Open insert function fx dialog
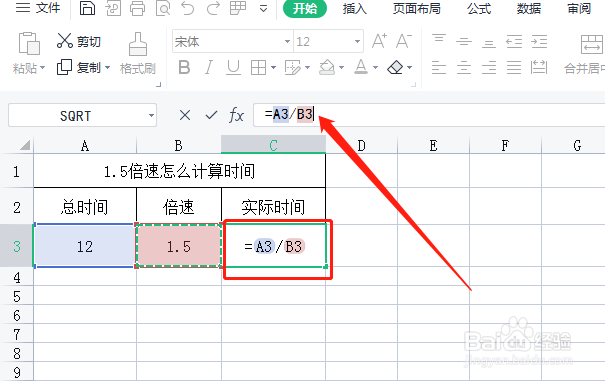Screen dimensions: 605x381 tap(236, 115)
